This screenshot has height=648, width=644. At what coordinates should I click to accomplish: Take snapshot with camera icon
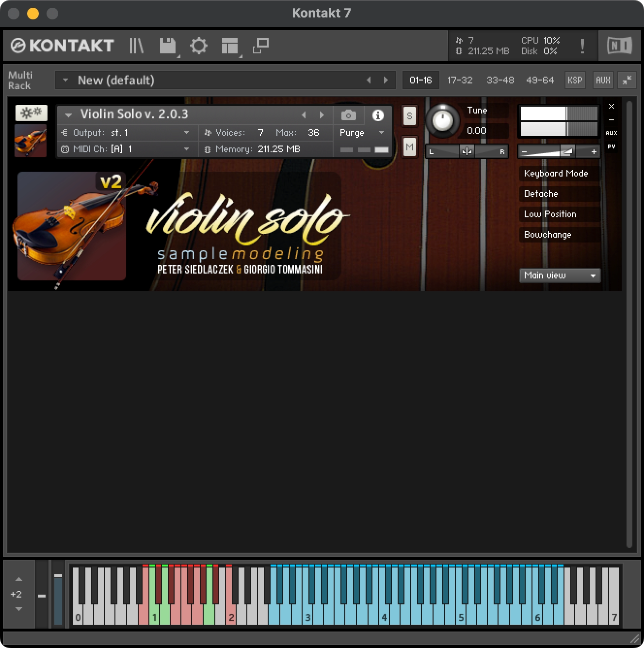348,115
